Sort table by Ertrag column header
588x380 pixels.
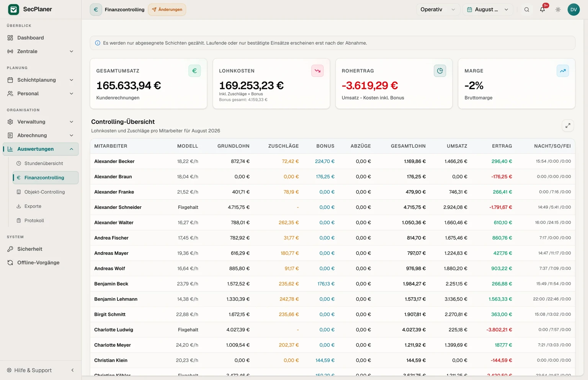click(502, 146)
